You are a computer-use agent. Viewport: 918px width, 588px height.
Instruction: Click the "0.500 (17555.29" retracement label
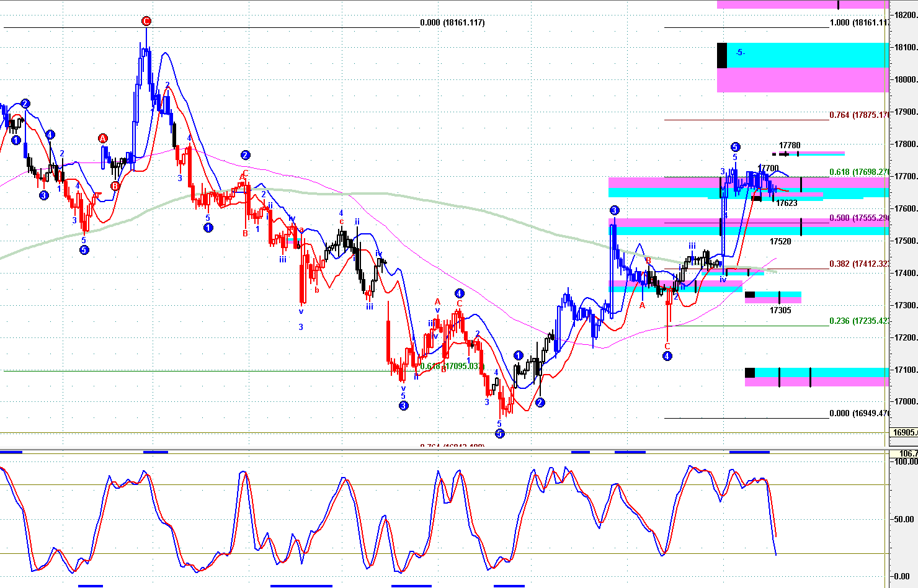pyautogui.click(x=860, y=218)
